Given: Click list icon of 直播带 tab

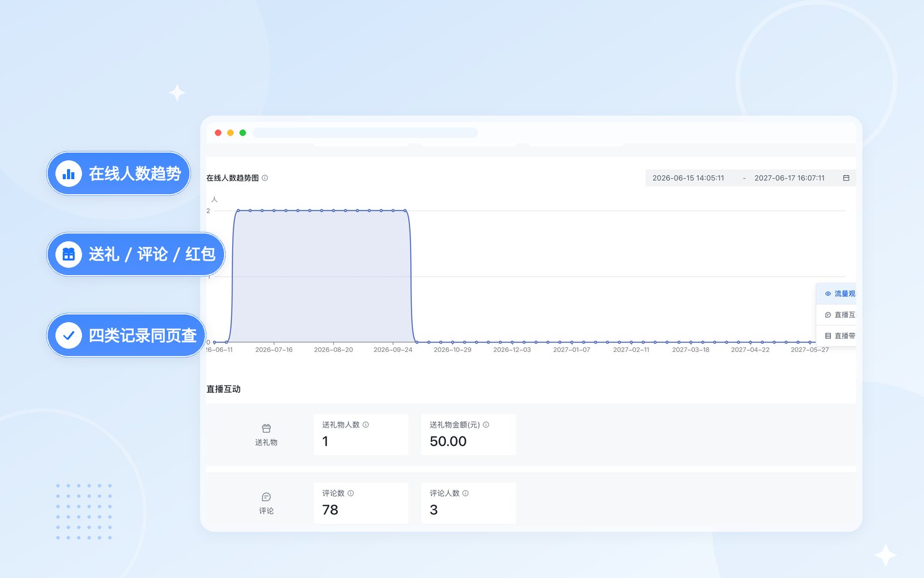Looking at the screenshot, I should pos(828,336).
